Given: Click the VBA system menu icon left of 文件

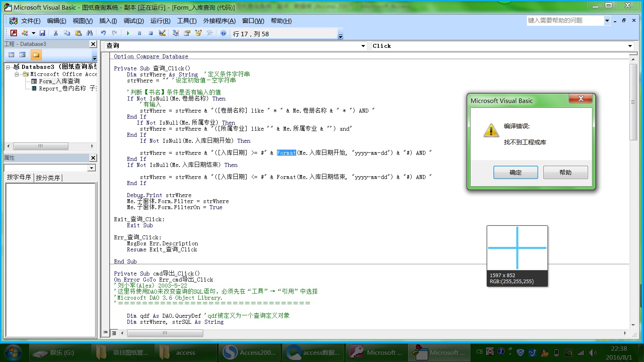Looking at the screenshot, I should pos(13,21).
